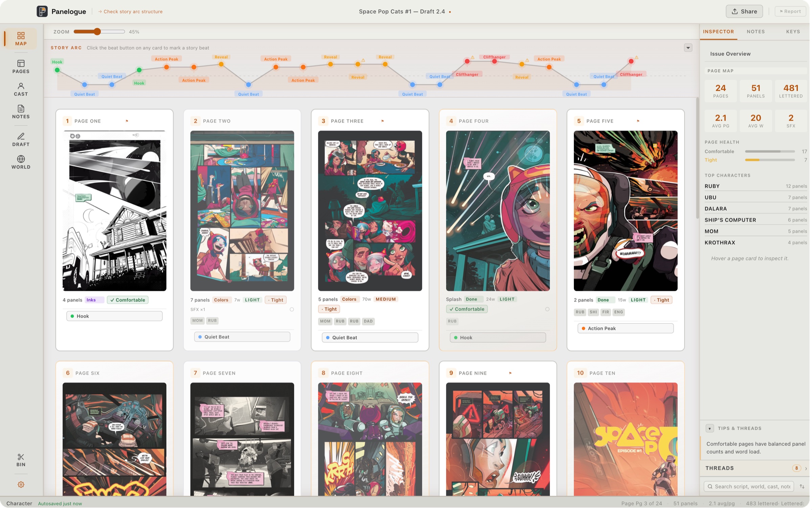This screenshot has width=812, height=510.
Task: Open the World section
Action: tap(21, 163)
